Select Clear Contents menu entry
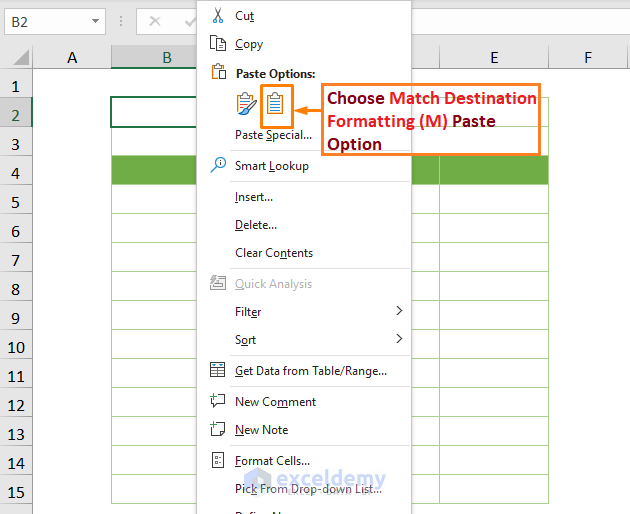Image resolution: width=630 pixels, height=514 pixels. tap(274, 253)
